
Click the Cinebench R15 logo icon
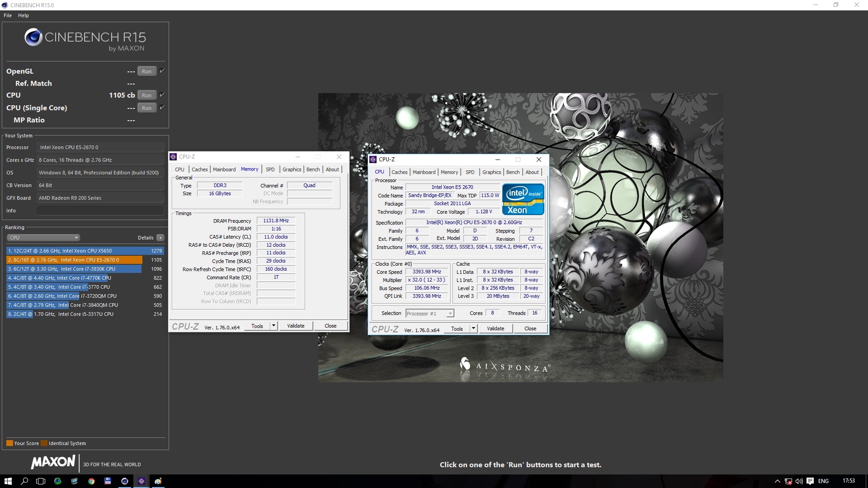33,37
